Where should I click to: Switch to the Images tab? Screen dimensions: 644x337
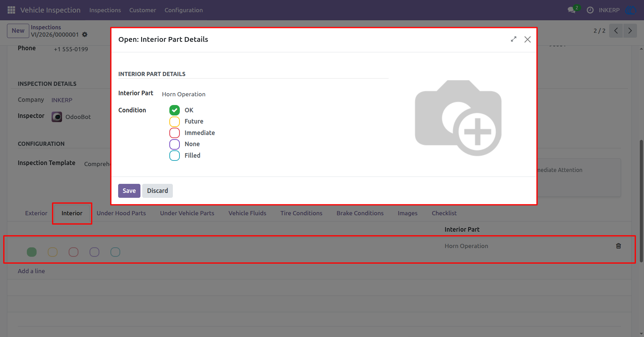tap(408, 213)
